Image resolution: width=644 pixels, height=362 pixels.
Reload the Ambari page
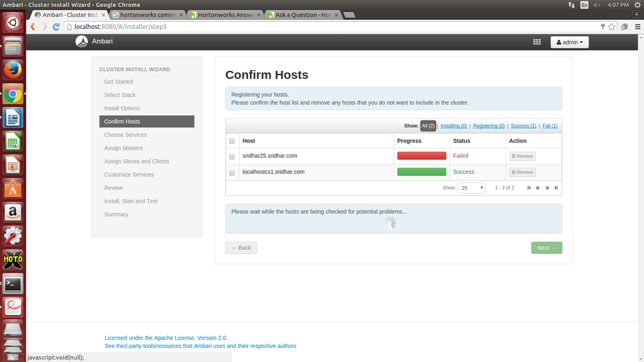56,26
